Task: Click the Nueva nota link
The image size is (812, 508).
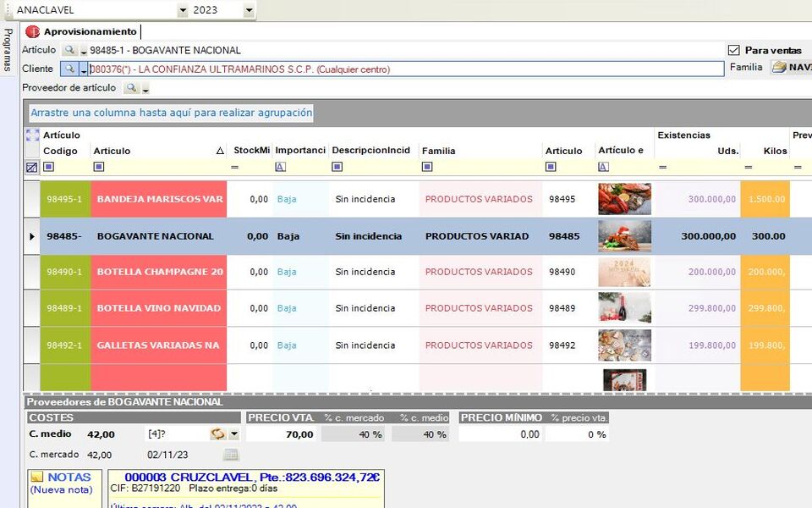Action: tap(61, 490)
